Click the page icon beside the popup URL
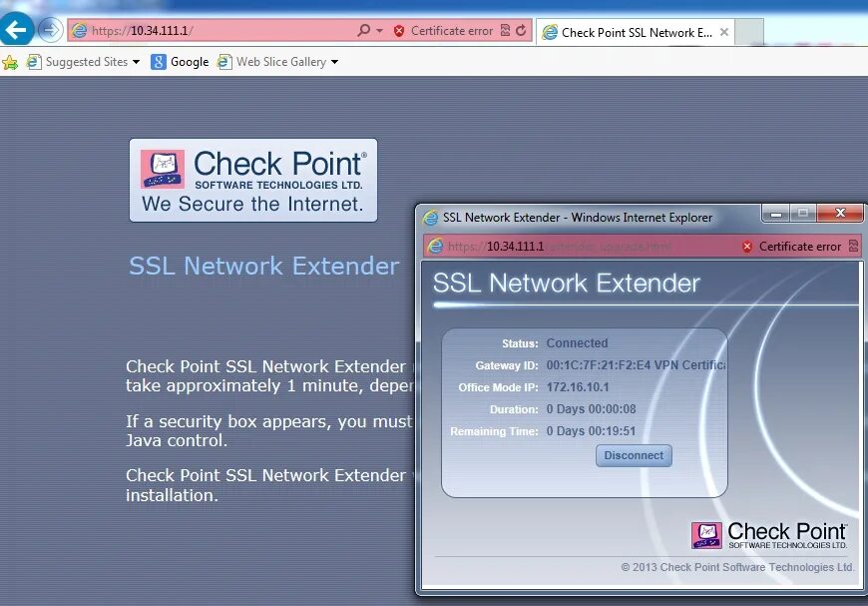Image resolution: width=868 pixels, height=606 pixels. (x=436, y=246)
